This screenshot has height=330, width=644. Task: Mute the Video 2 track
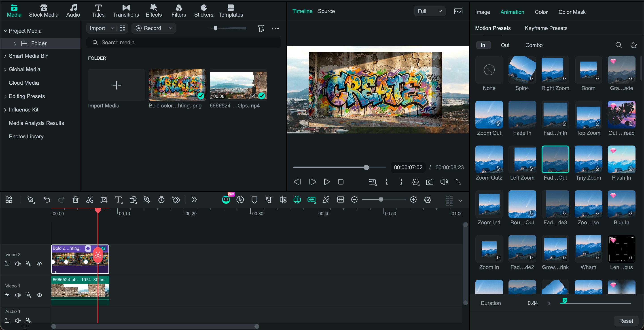pyautogui.click(x=18, y=264)
